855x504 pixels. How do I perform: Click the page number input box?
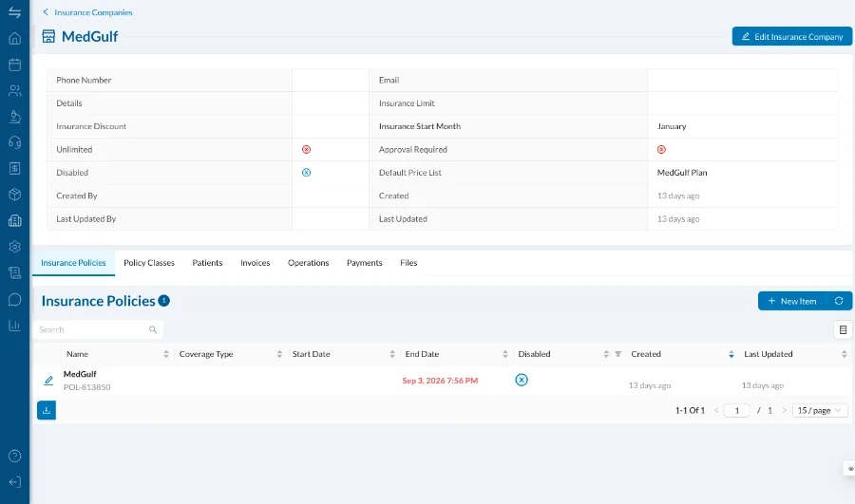tap(736, 410)
